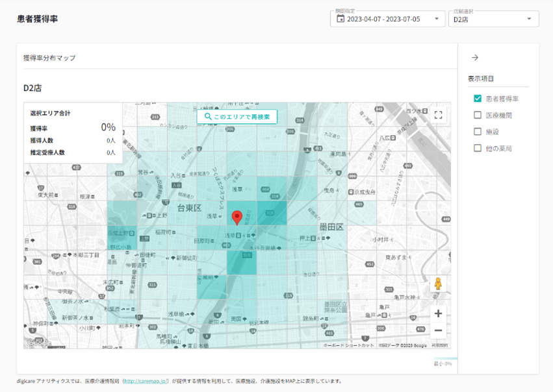Click the legend bar above 最小 0%
Screen dimensions: 553x392
coord(446,358)
